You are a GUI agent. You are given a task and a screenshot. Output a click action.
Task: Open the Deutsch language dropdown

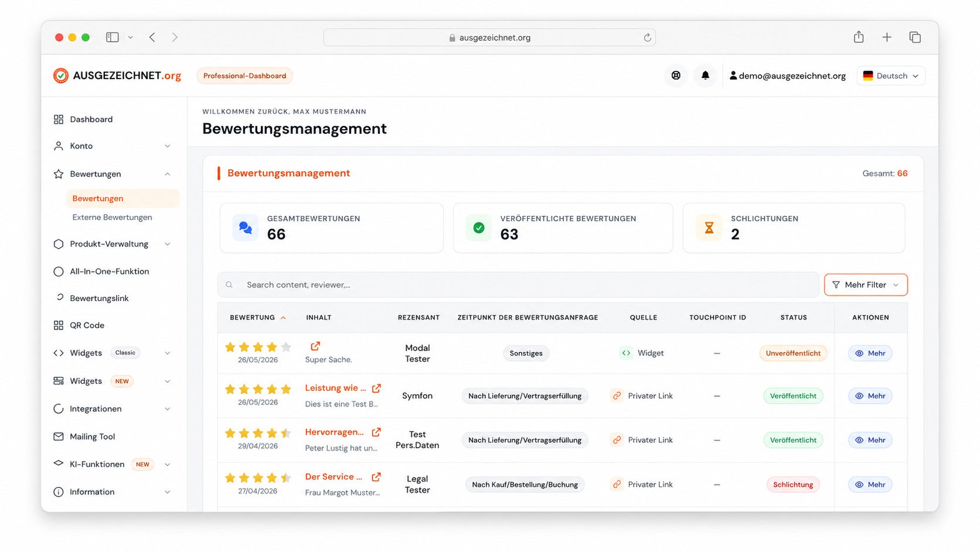(891, 76)
